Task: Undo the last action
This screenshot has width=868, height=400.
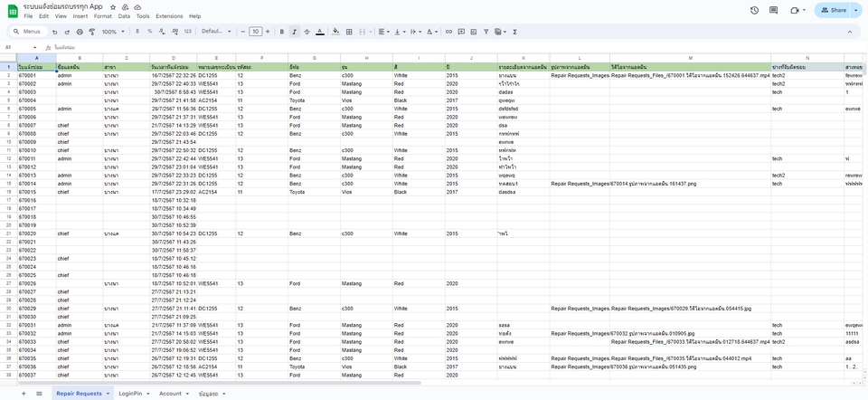Action: tap(55, 32)
